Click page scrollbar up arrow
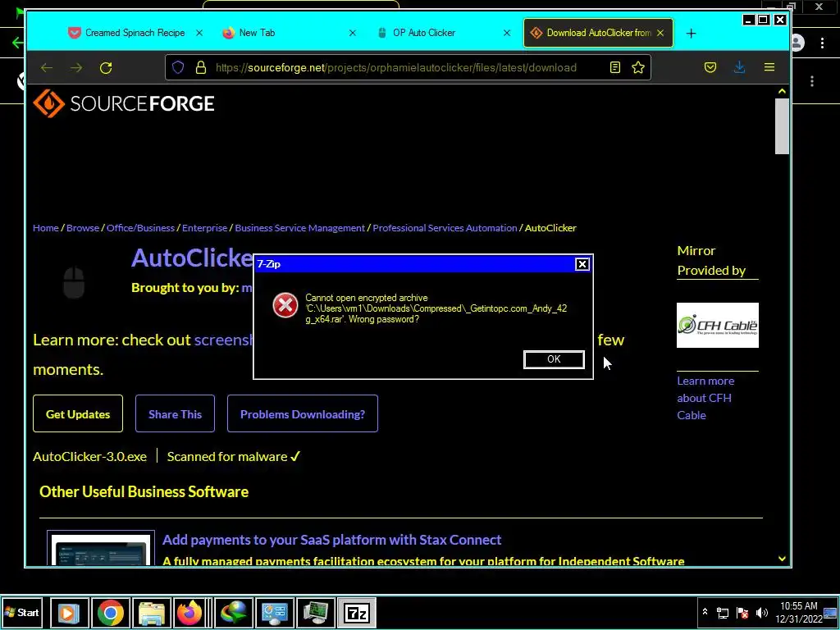 pyautogui.click(x=782, y=92)
